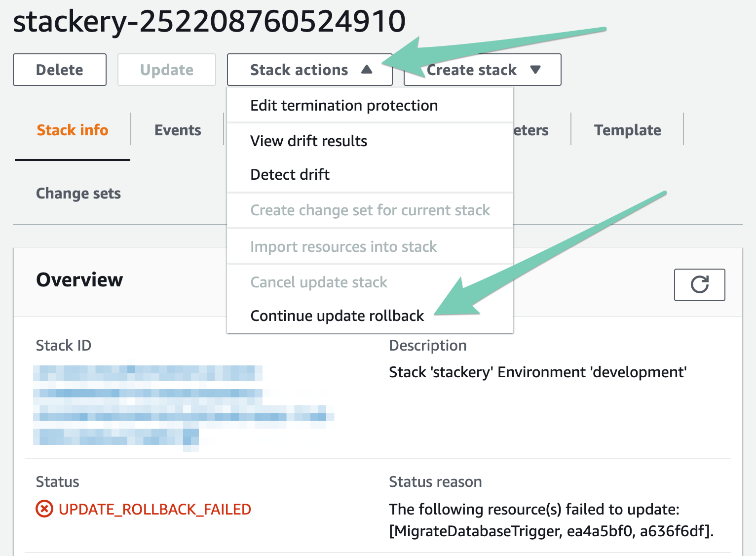Click the red UPDATE_ROLLBACK_FAILED error icon
This screenshot has height=556, width=756.
[x=44, y=509]
